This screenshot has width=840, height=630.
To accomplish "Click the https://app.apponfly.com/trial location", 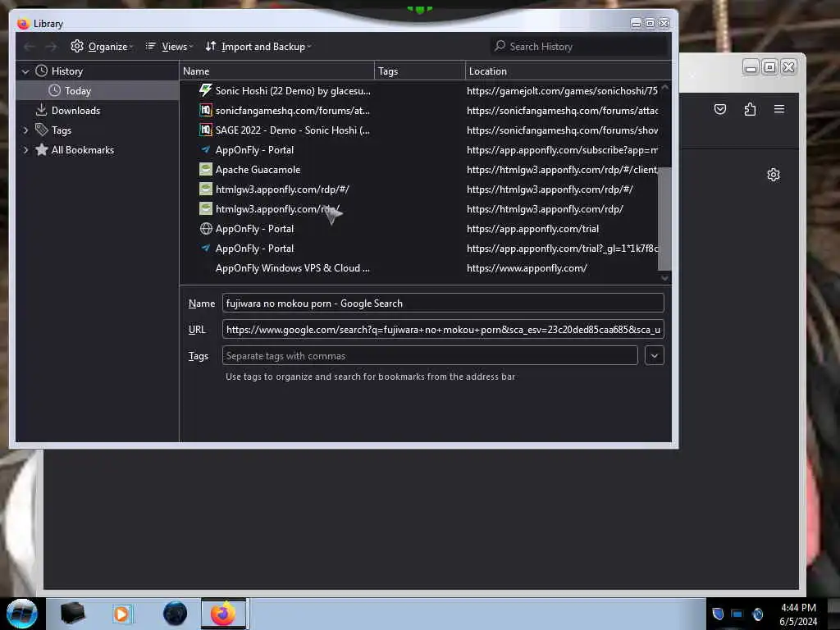I will click(x=532, y=229).
